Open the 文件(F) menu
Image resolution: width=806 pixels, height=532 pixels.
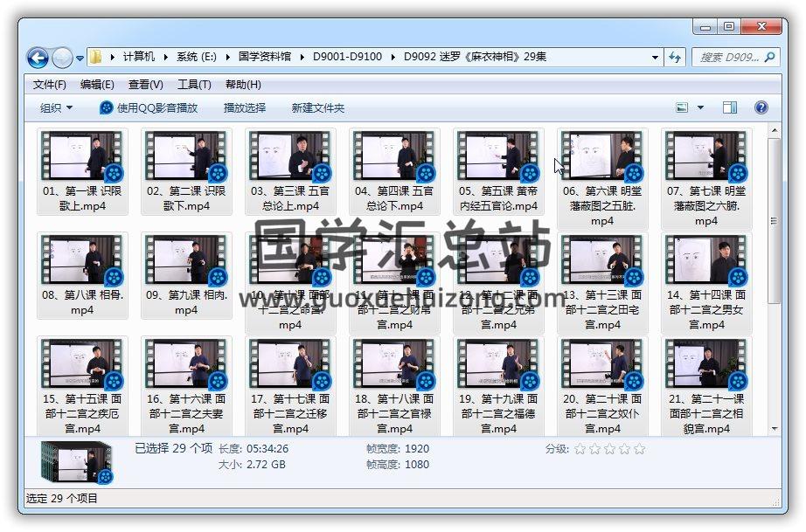tap(49, 85)
